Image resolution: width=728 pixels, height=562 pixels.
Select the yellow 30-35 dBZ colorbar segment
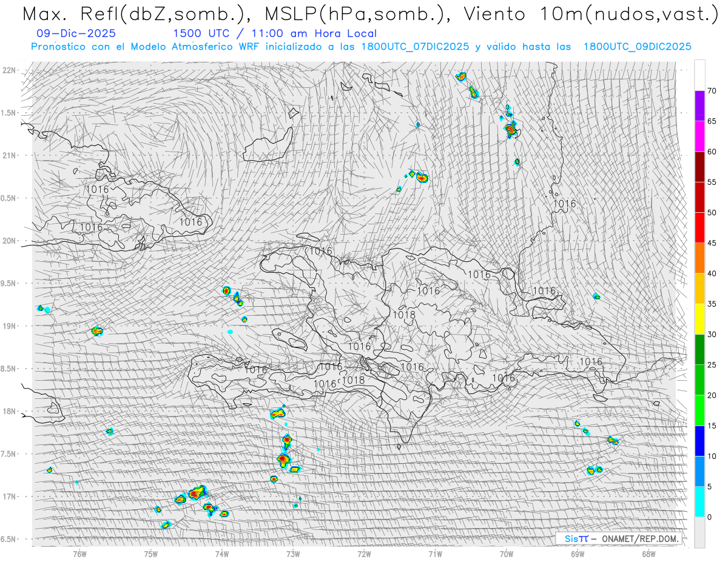point(699,319)
